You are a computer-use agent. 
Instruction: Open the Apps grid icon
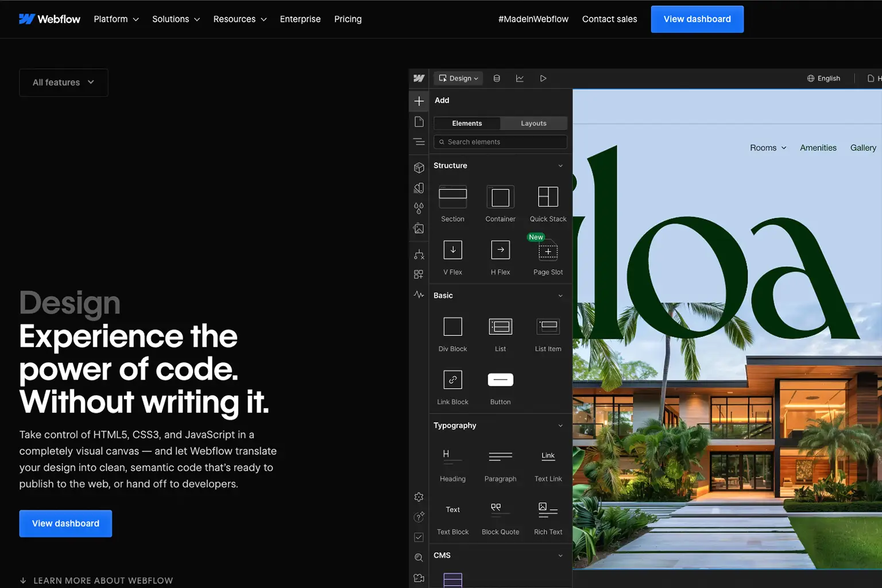(419, 274)
